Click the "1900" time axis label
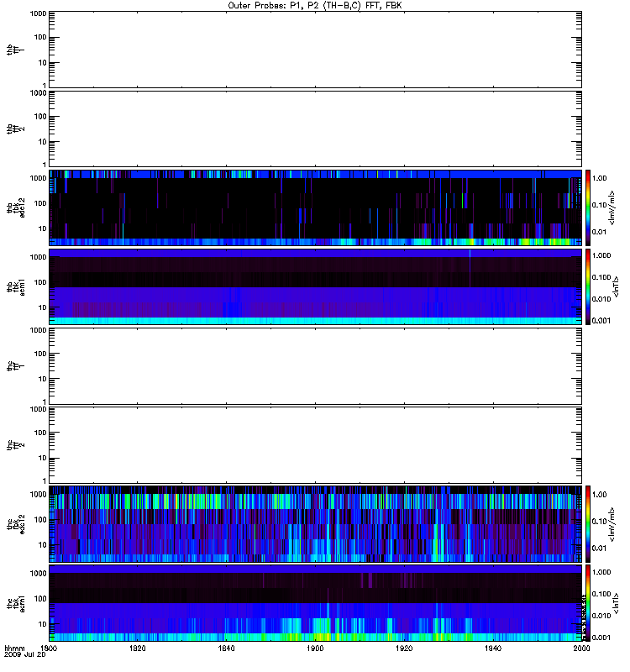 [x=315, y=648]
